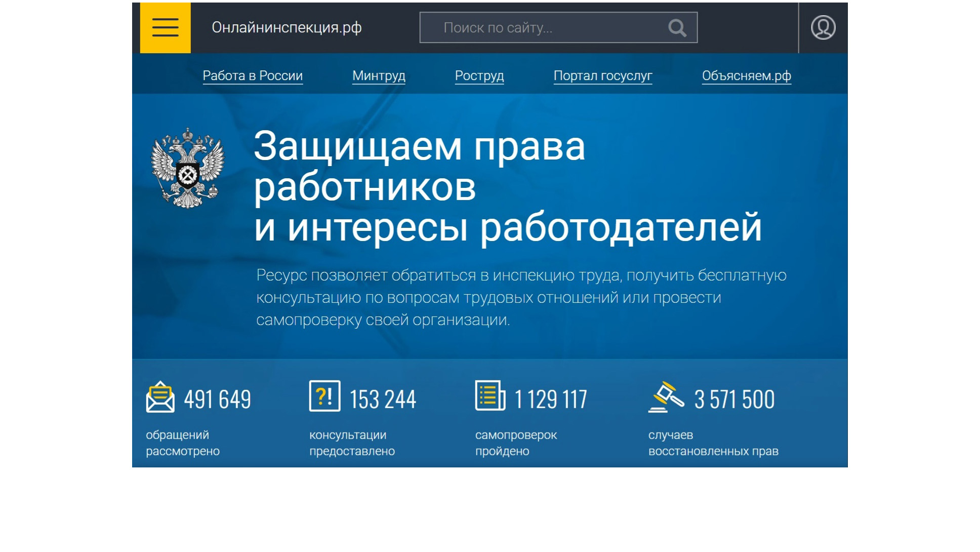Screen dimensions: 980x552
Task: Click the search magnifier icon
Action: click(677, 28)
